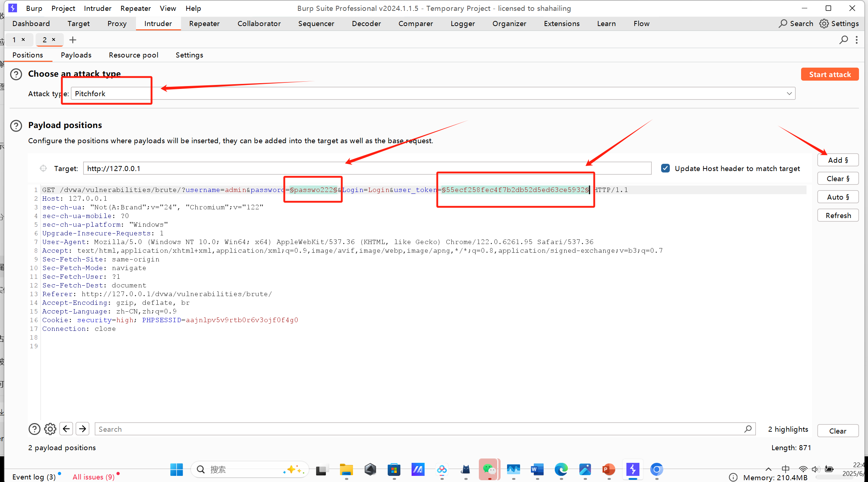Screen dimensions: 868x482
Task: Add a new Intruder tab with plus
Action: (x=73, y=40)
